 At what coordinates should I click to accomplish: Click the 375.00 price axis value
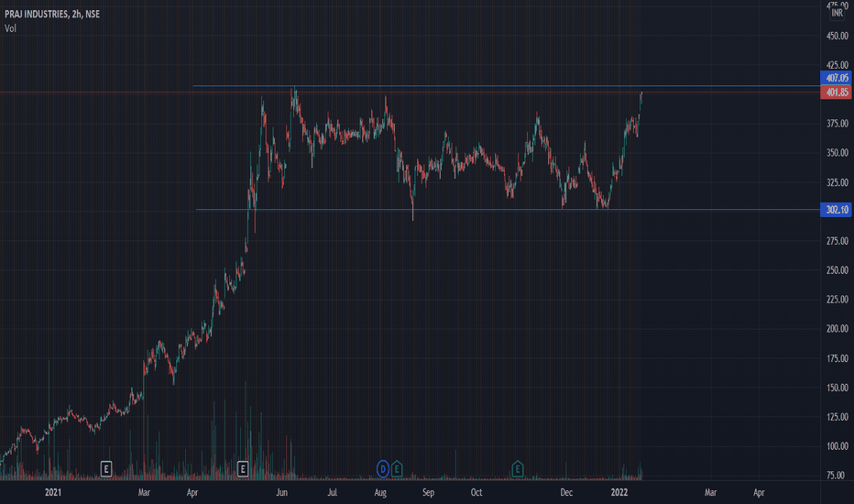pyautogui.click(x=838, y=124)
